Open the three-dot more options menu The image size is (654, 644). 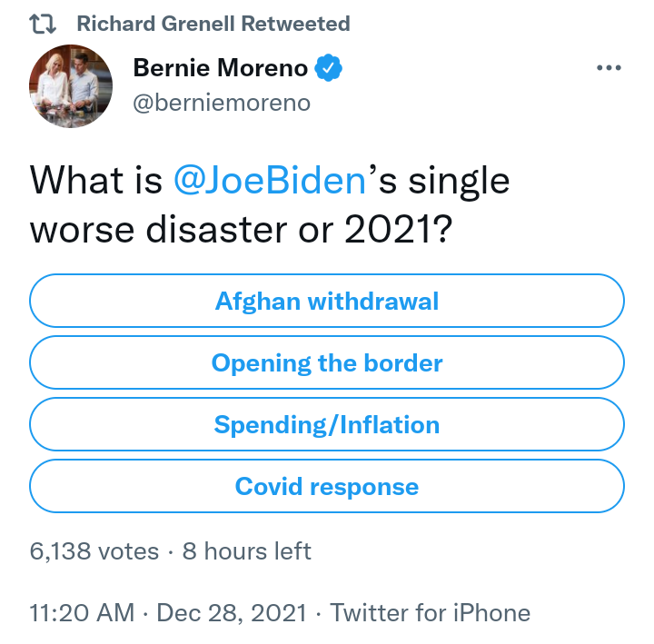[609, 67]
